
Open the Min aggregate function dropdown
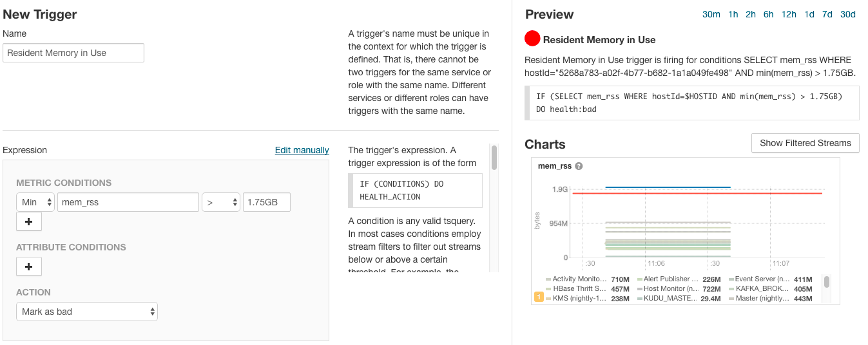[35, 202]
